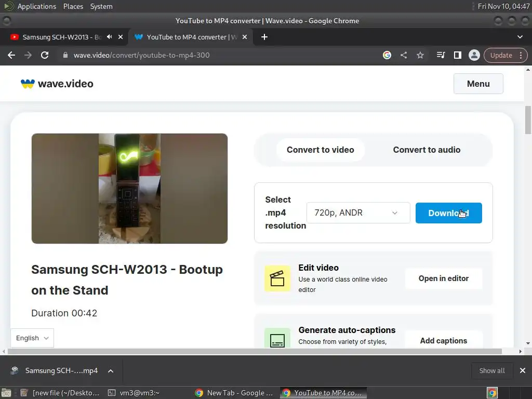Select the YouTube to MP4 converter tab
The height and width of the screenshot is (399, 532).
point(192,37)
